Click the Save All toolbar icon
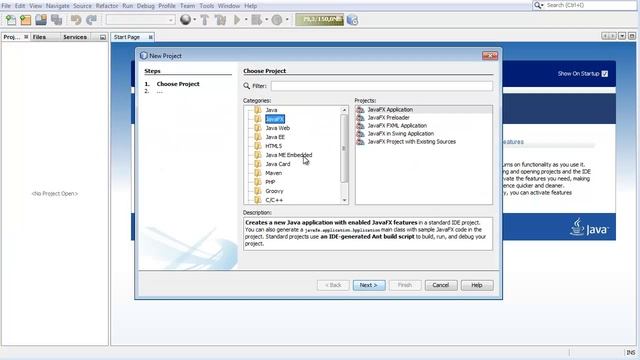This screenshot has height=360, width=640. coord(56,20)
